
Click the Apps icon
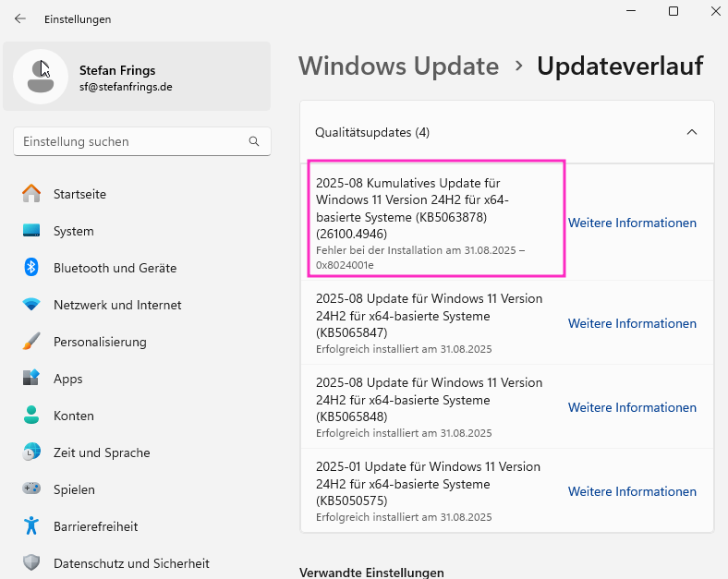pos(31,378)
